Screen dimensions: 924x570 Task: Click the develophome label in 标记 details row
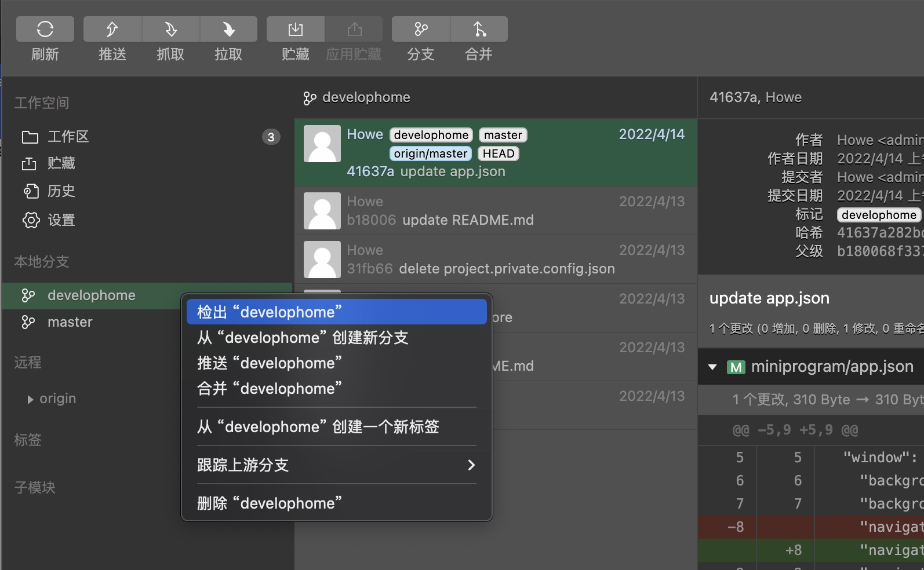click(x=879, y=215)
